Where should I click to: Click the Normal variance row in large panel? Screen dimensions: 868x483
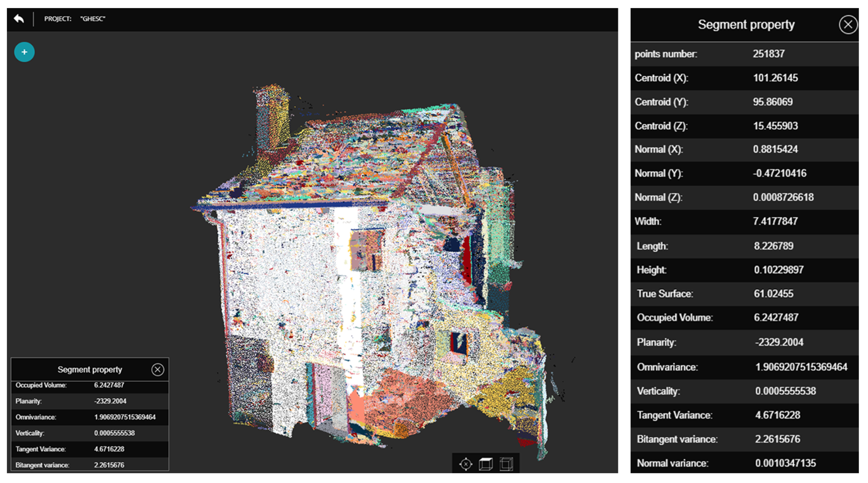pos(745,463)
